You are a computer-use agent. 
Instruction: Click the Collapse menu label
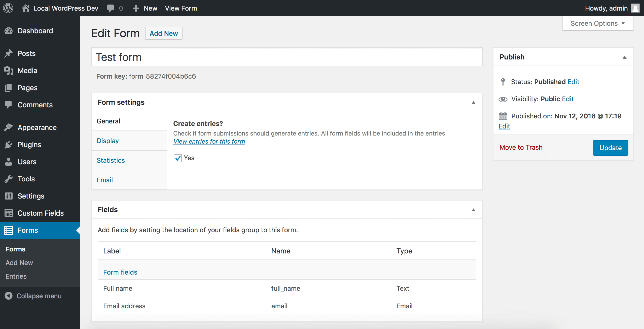(39, 296)
